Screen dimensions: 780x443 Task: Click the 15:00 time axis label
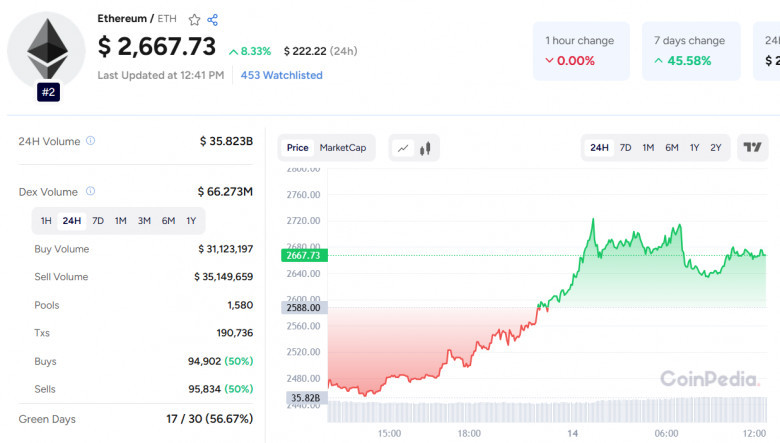coord(389,434)
